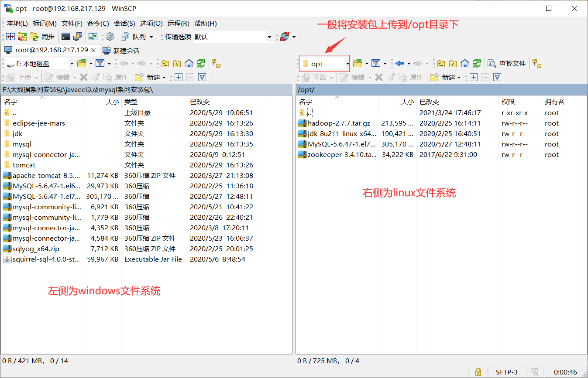The width and height of the screenshot is (588, 378).
Task: Open the 会话(S) menu
Action: pyautogui.click(x=124, y=23)
